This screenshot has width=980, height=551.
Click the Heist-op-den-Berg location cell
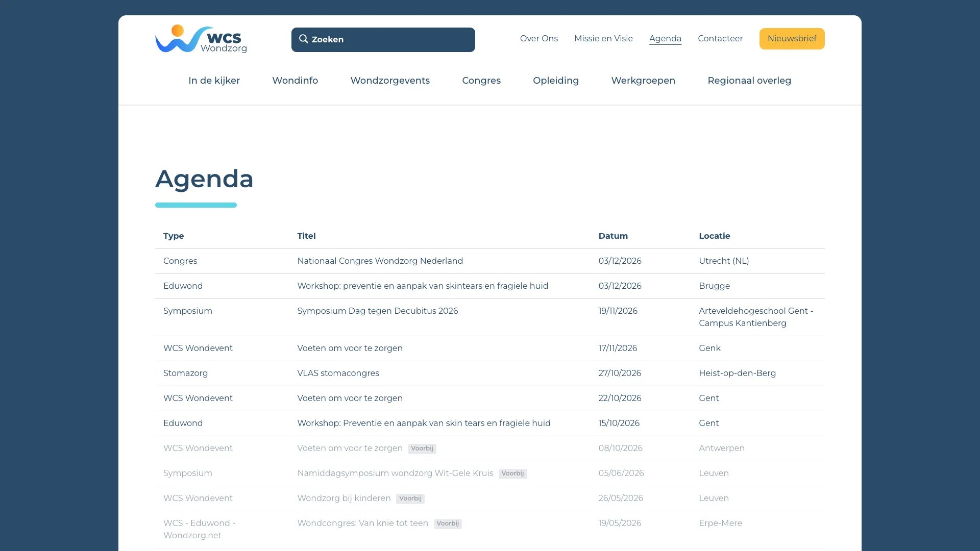point(737,373)
